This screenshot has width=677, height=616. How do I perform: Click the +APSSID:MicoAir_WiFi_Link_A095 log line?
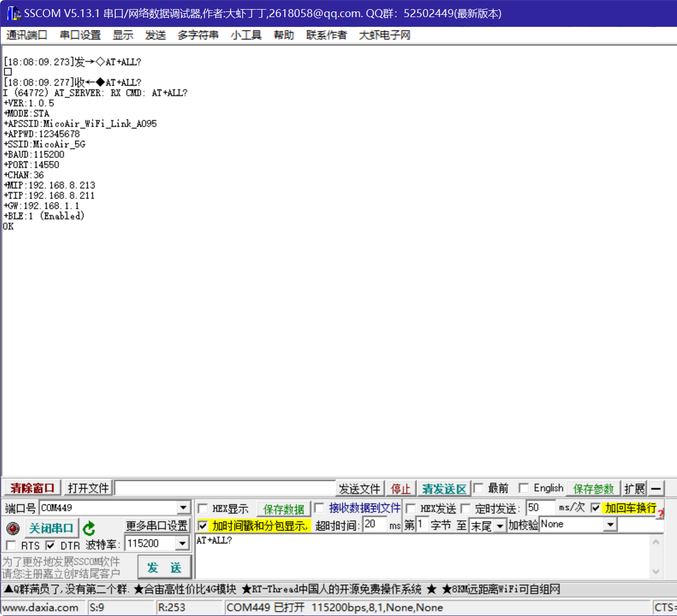80,124
